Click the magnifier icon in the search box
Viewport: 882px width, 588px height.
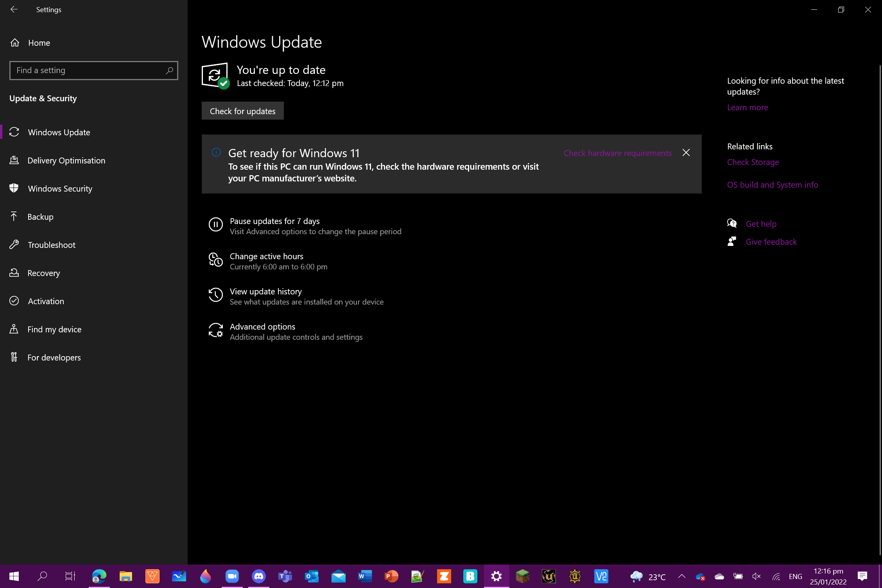[x=169, y=70]
